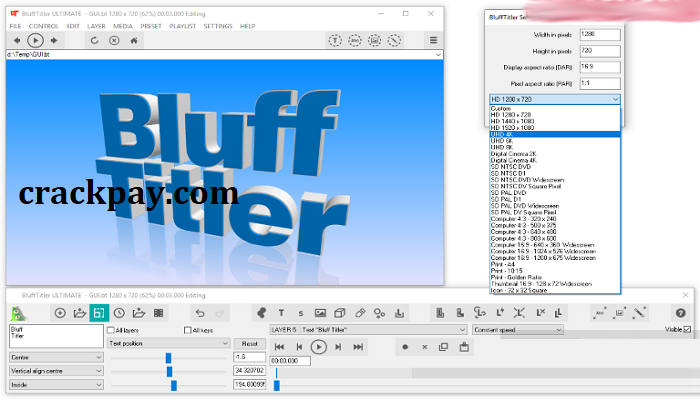Click second text position slider handle
This screenshot has height=400, width=700.
170,371
